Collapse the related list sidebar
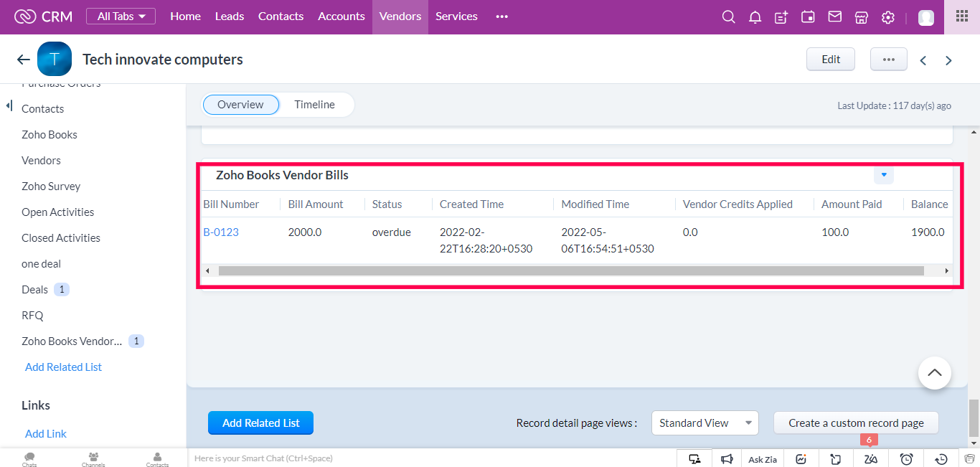The image size is (980, 467). 9,106
